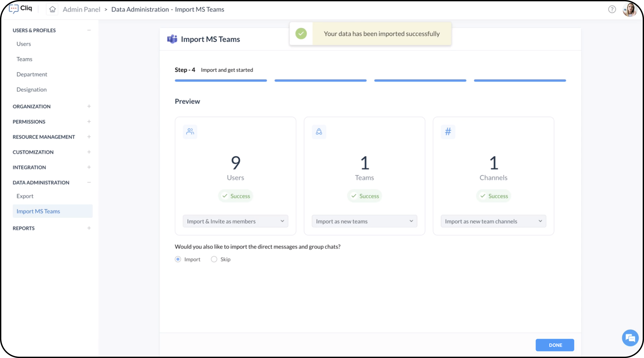This screenshot has height=358, width=644.
Task: Click the Success badge under Channels
Action: tap(493, 196)
